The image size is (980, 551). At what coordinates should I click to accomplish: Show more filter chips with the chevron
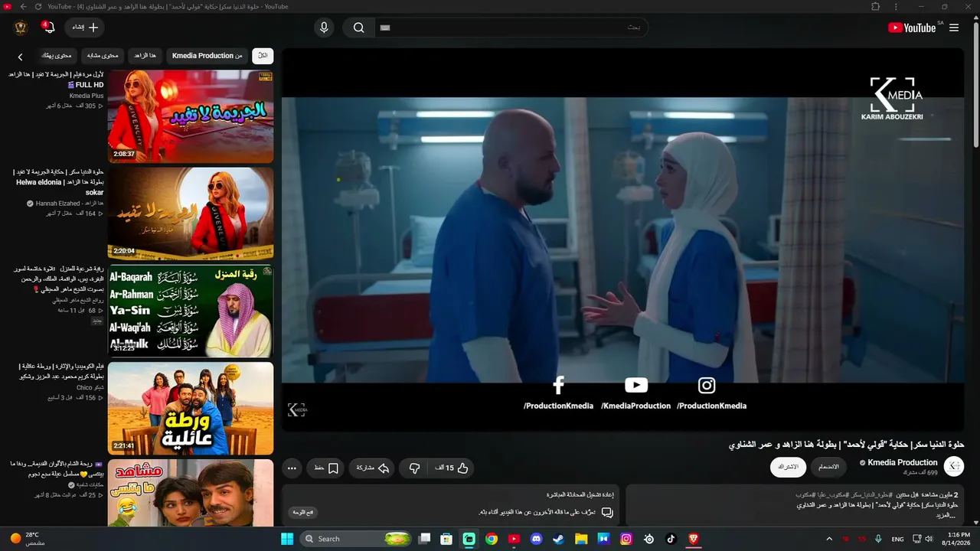pyautogui.click(x=21, y=57)
